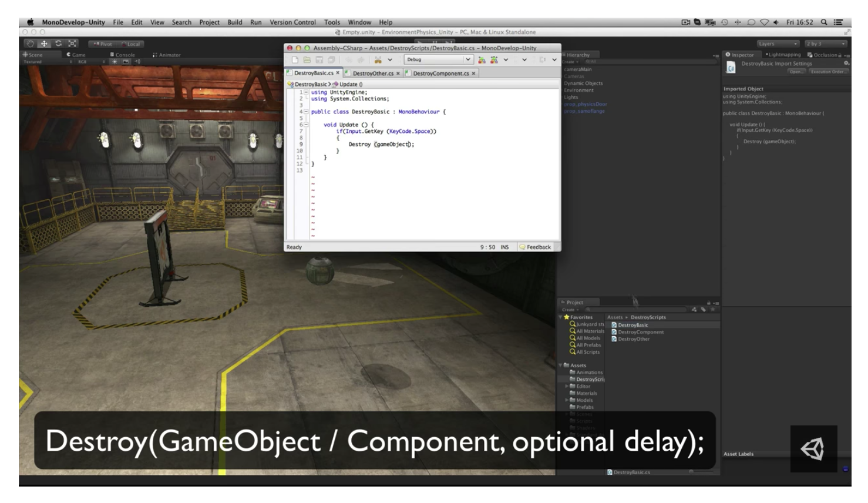Click the search by label tag icon

[x=704, y=310]
